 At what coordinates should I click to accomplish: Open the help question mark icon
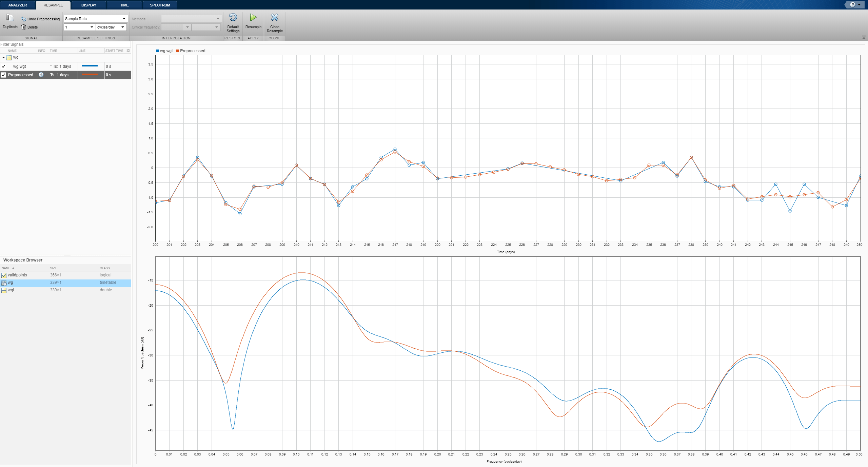tap(852, 5)
